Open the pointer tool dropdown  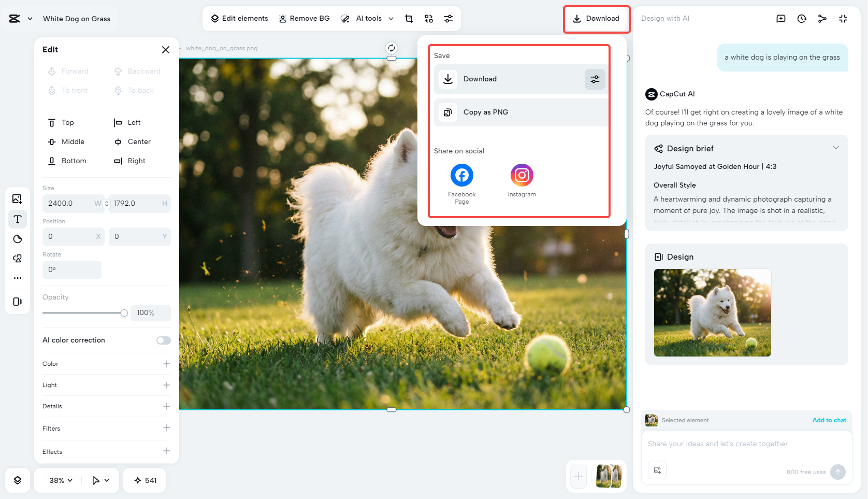[x=100, y=480]
